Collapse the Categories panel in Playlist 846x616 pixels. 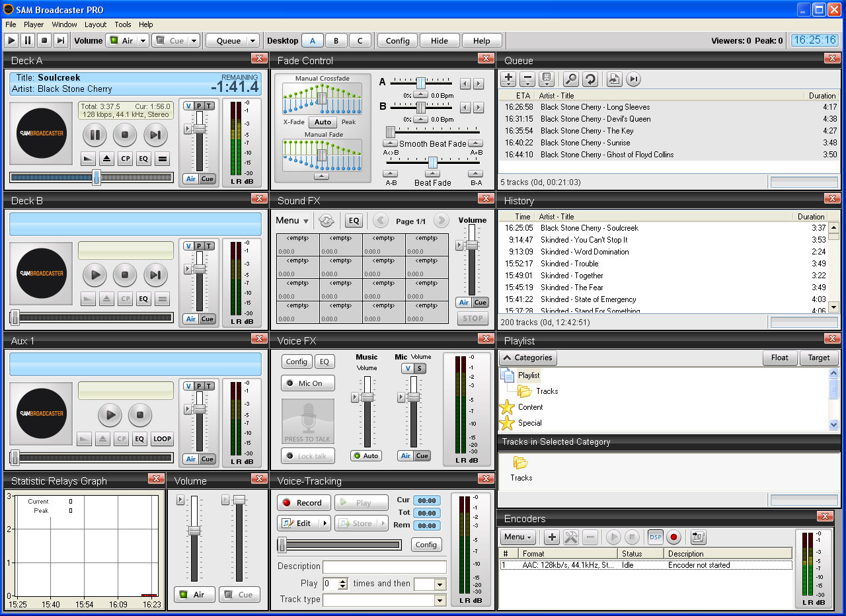point(528,358)
